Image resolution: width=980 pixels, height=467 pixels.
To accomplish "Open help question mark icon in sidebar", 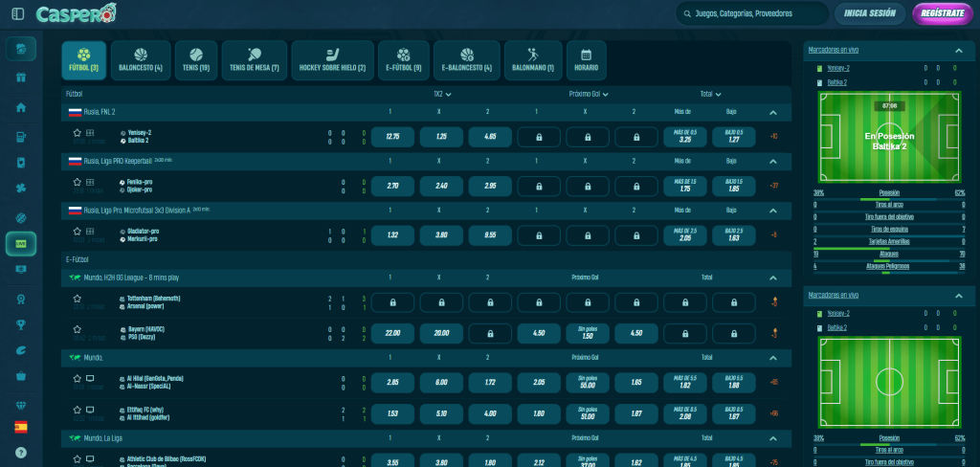I will (x=21, y=452).
